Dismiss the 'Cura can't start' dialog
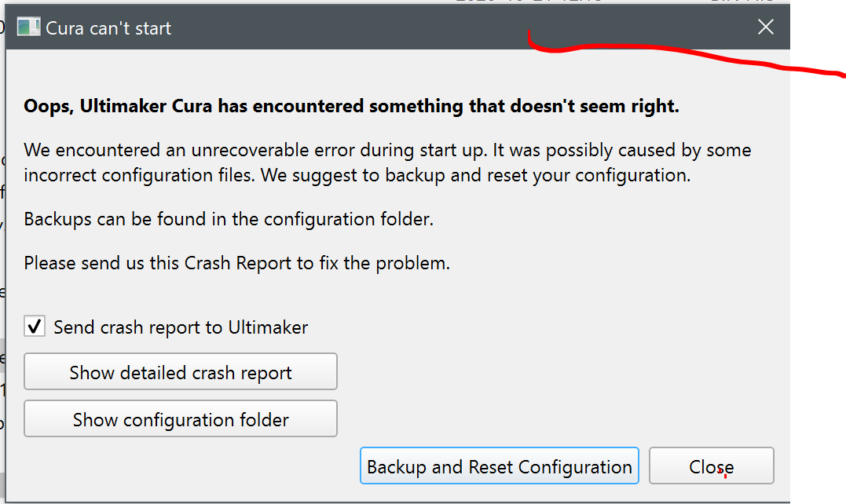846x504 pixels. pyautogui.click(x=711, y=466)
